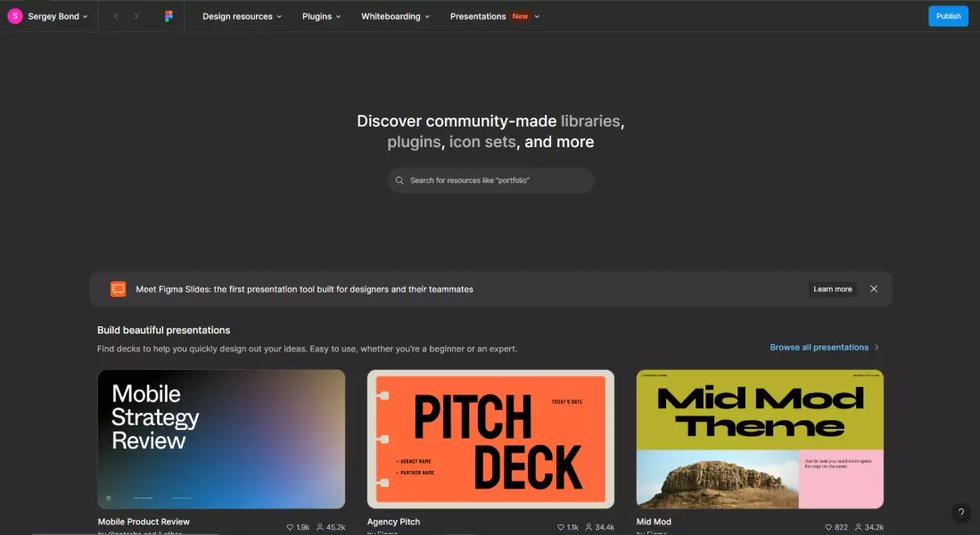Click the Publish button
This screenshot has width=980, height=535.
(x=948, y=16)
